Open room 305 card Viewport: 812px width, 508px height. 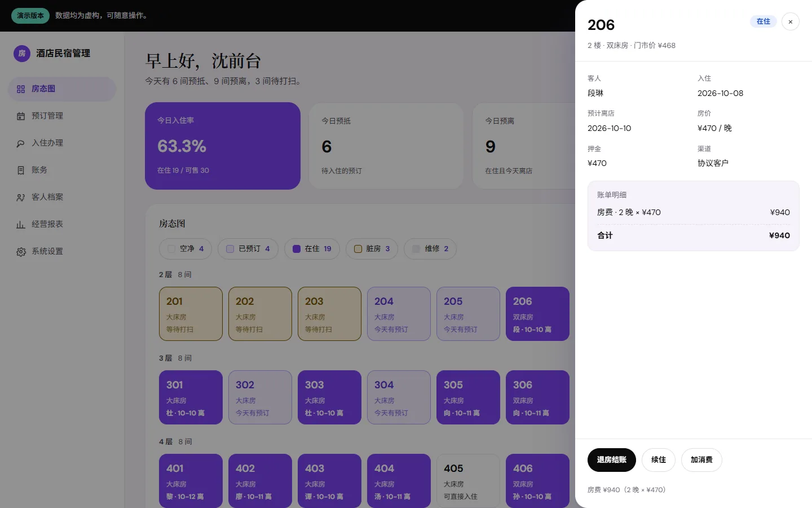click(x=468, y=397)
